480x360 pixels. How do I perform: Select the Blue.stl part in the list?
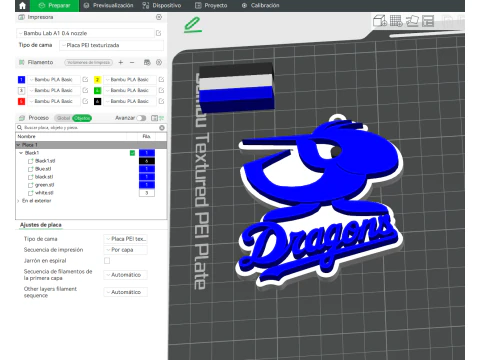pos(43,169)
